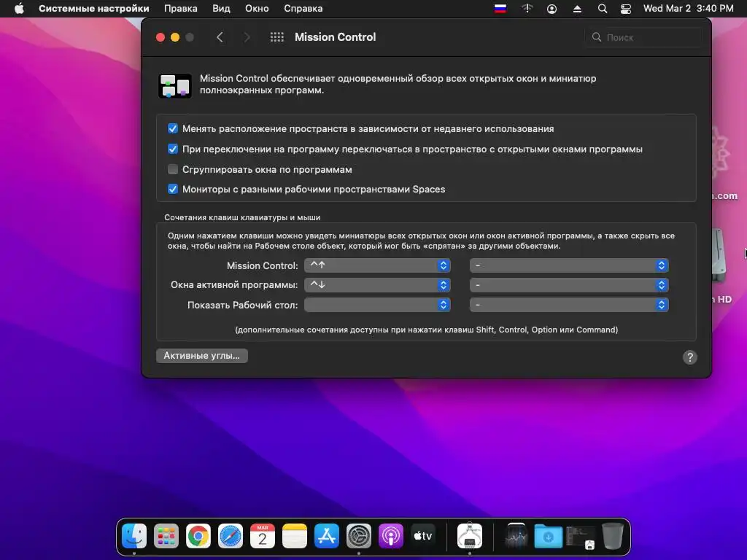Viewport: 747px width, 560px height.
Task: Click the clock "Wed Mar 2 3:40 PM"
Action: (x=689, y=9)
